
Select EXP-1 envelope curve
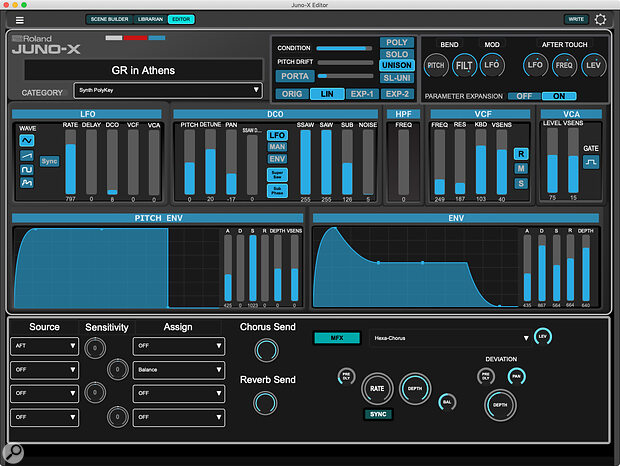point(362,94)
